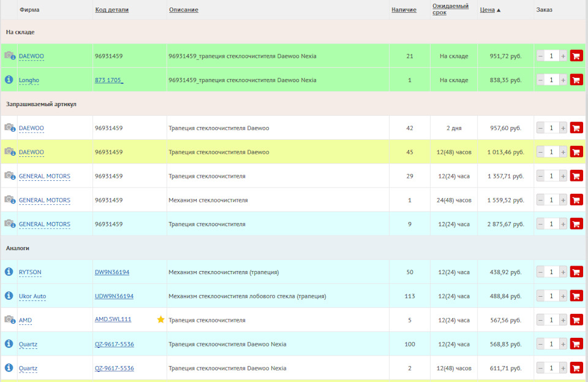Decrease quantity for DAEWOO 957,60 руб. row
Screen dimensions: 588x382
point(540,128)
